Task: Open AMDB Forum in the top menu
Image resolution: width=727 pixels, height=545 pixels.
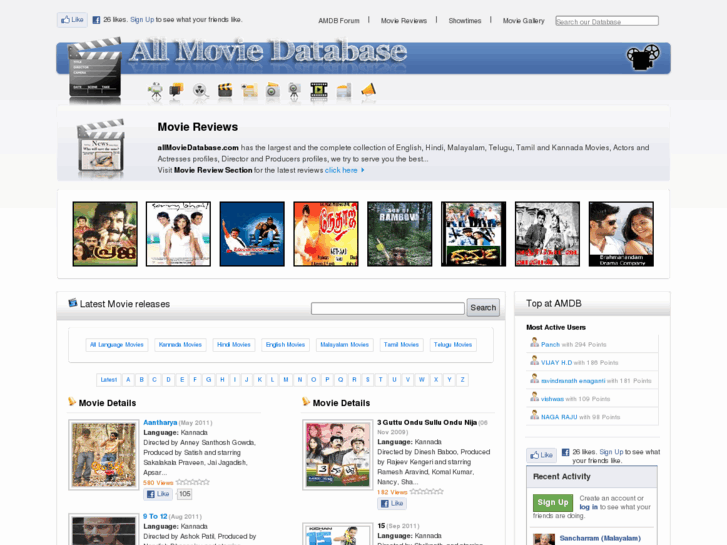Action: tap(339, 21)
